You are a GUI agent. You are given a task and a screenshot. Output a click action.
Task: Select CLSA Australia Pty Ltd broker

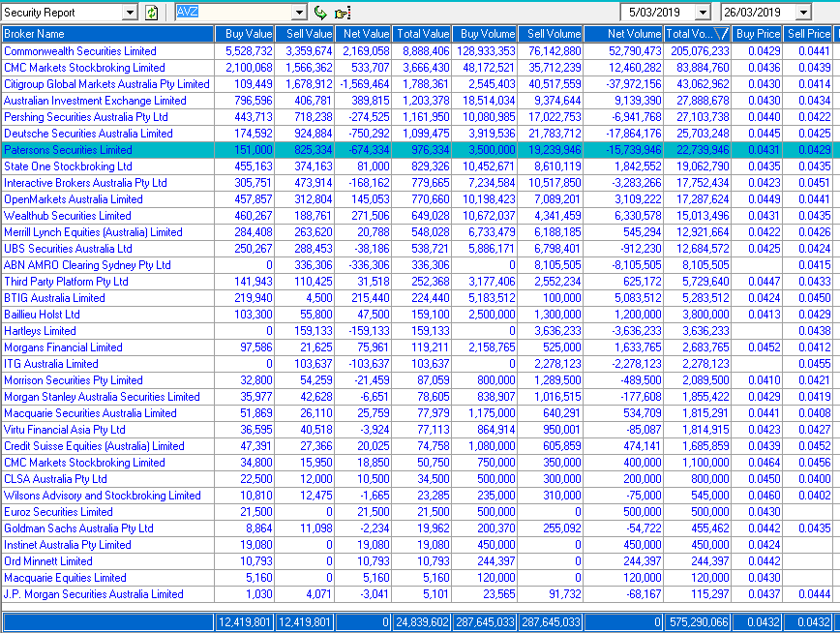(55, 479)
